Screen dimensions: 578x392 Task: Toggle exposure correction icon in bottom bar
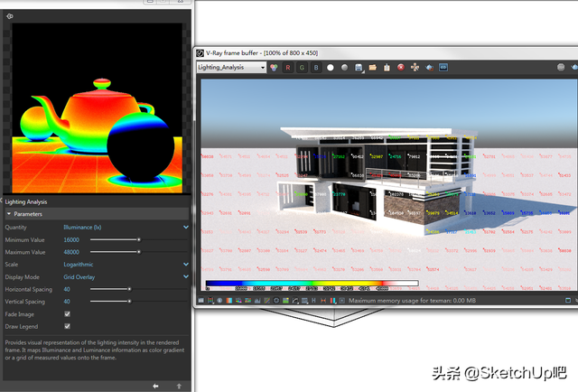(x=229, y=301)
